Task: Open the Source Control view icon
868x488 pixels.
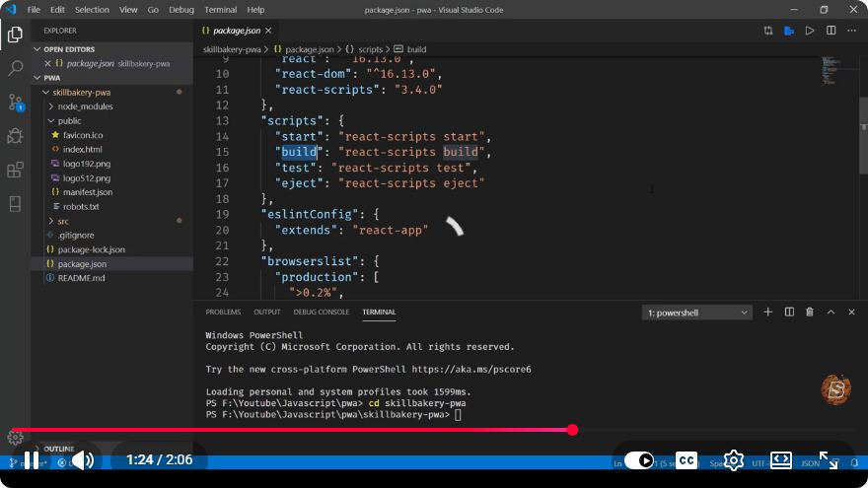Action: (15, 103)
